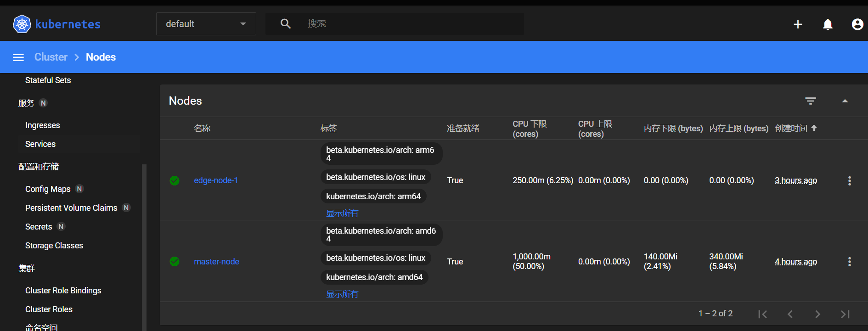
Task: Collapse the Nodes card with the arrow
Action: (x=845, y=101)
